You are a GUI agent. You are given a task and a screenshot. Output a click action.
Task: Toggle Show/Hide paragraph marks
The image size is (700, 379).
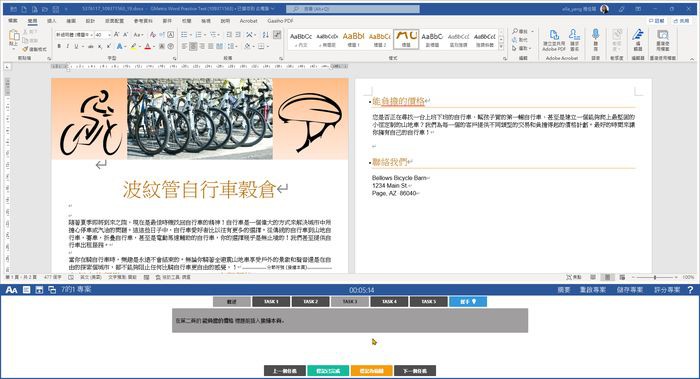[x=277, y=34]
